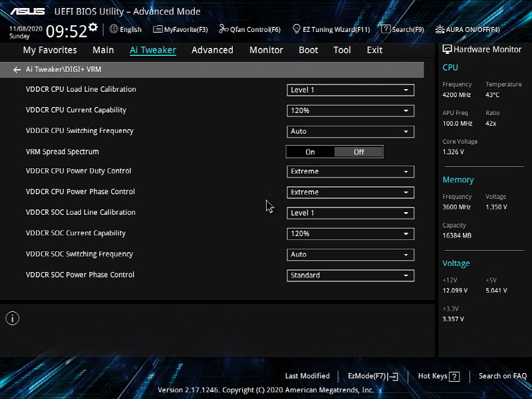
Task: Click the Hot Keys label
Action: coord(433,376)
